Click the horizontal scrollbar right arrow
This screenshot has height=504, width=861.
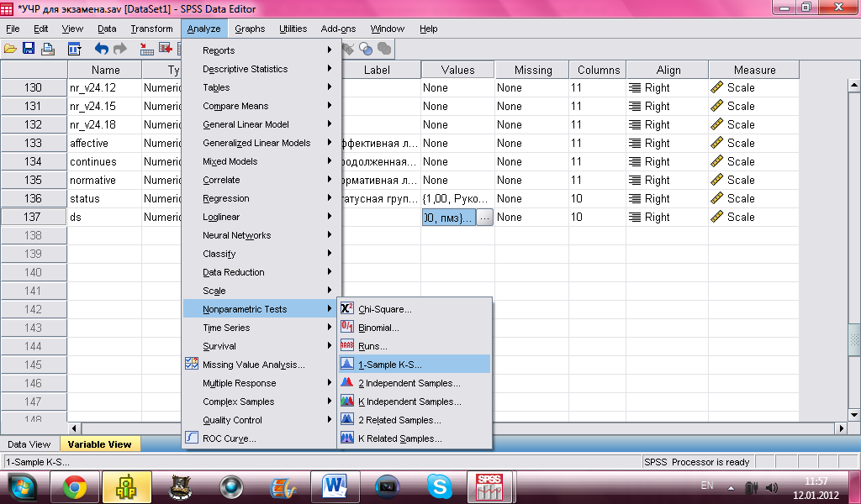pyautogui.click(x=841, y=428)
